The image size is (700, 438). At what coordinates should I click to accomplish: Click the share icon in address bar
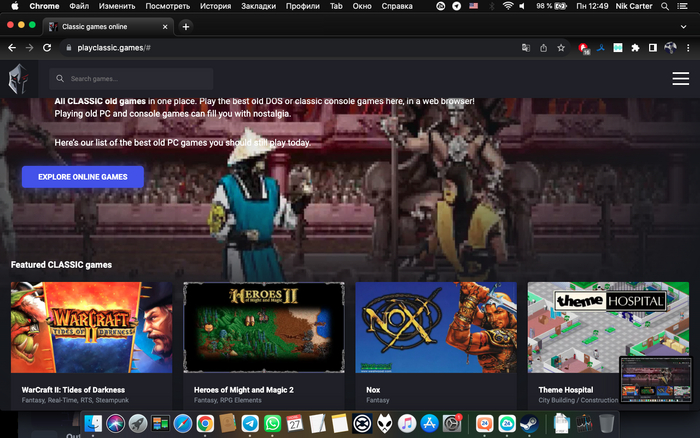coord(543,47)
